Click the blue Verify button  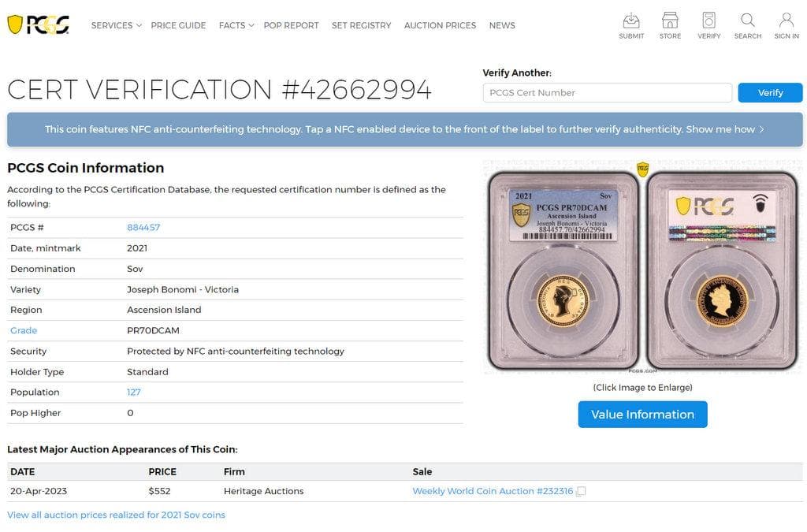[x=770, y=93]
